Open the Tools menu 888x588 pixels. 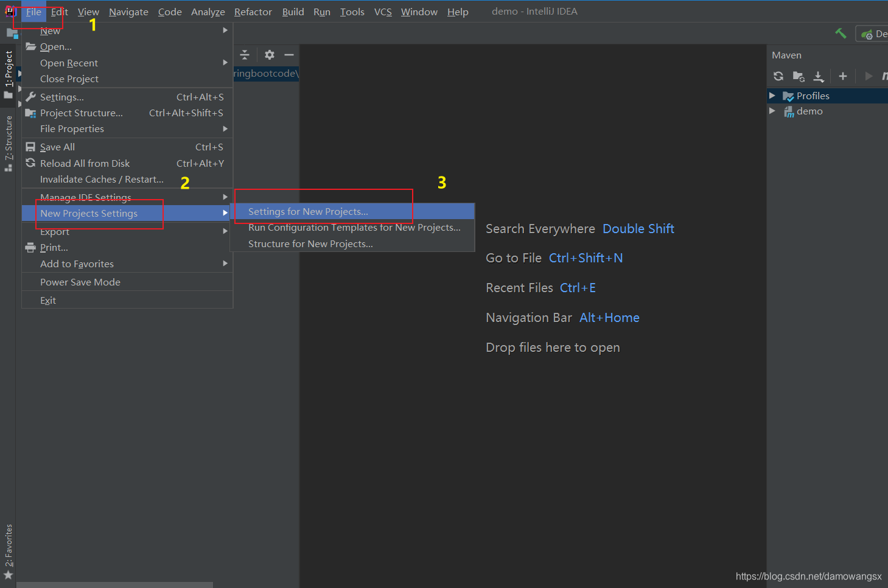[x=352, y=12]
